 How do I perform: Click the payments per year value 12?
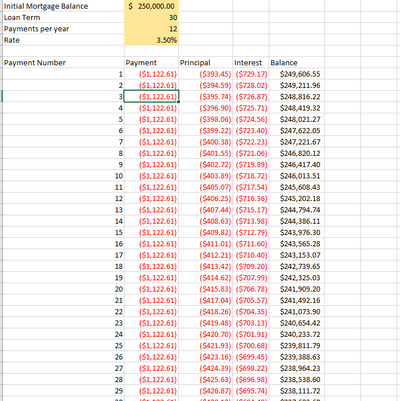point(151,29)
